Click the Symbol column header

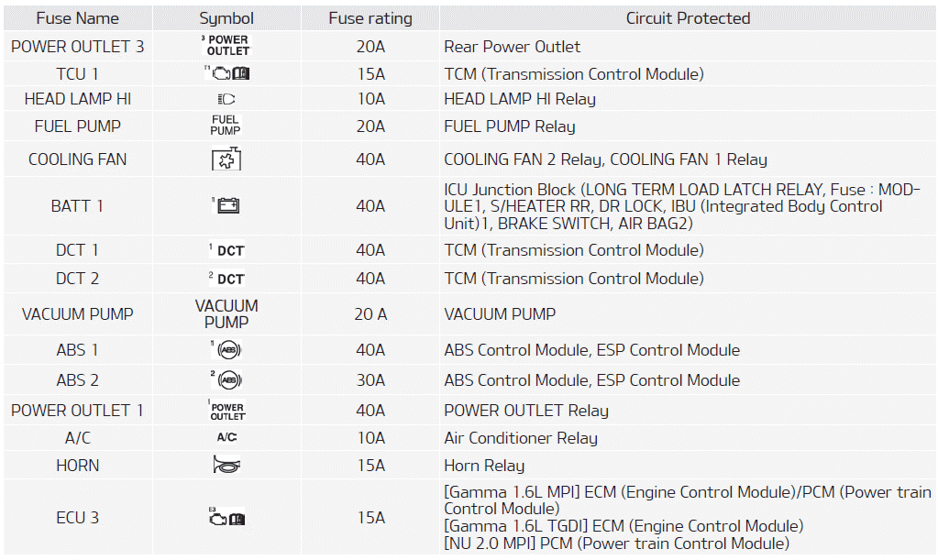coord(226,18)
